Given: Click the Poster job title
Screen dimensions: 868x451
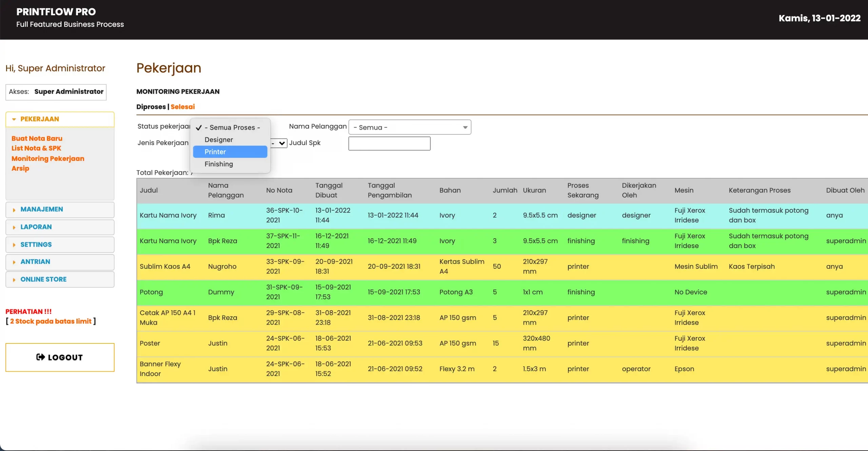Looking at the screenshot, I should pos(150,343).
